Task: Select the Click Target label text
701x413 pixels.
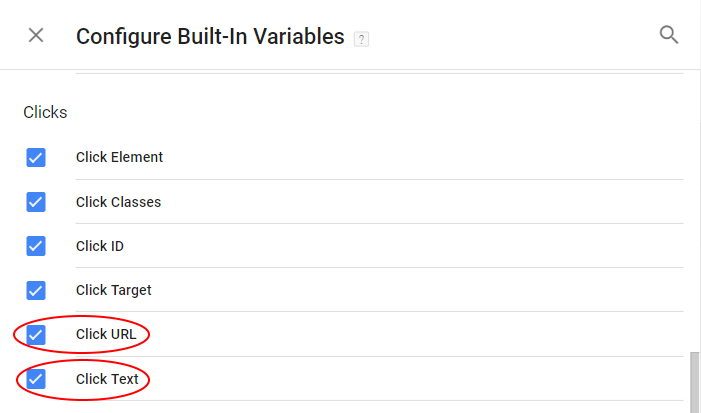Action: (114, 291)
